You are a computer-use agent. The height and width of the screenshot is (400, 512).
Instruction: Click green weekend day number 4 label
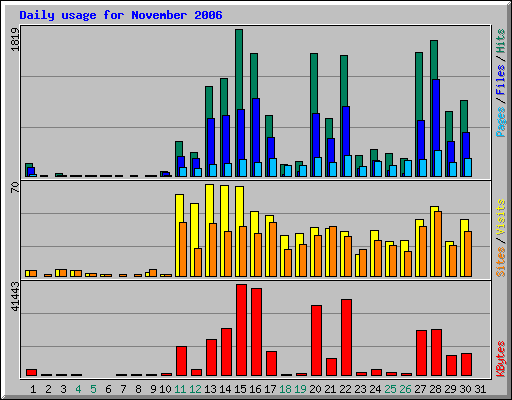pyautogui.click(x=78, y=389)
